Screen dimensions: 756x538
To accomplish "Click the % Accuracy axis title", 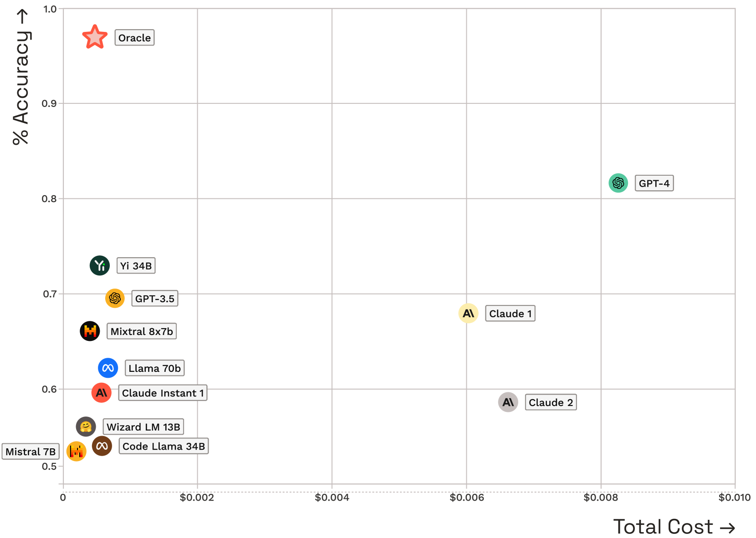I will coord(21,77).
